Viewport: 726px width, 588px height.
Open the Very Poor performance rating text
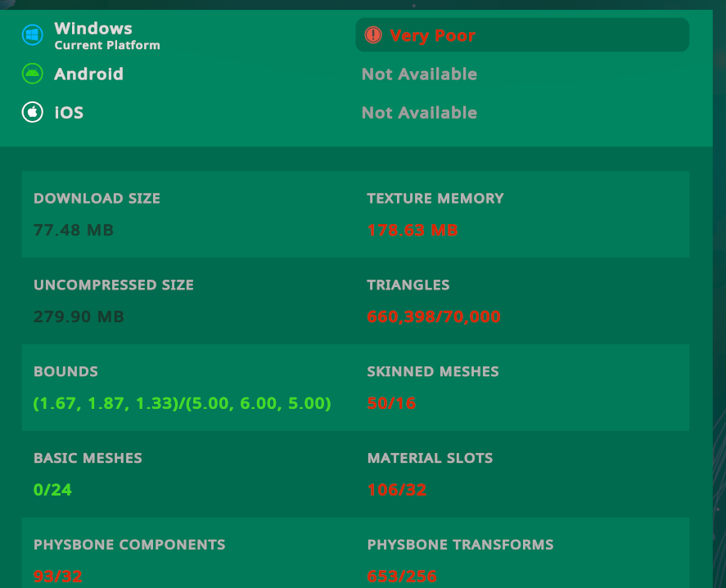point(432,36)
